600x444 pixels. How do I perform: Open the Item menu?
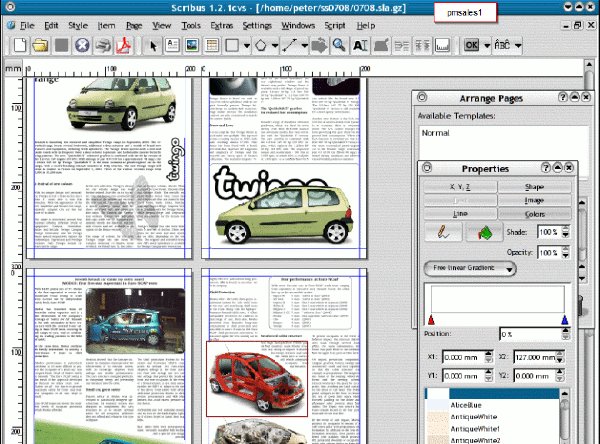click(x=106, y=26)
